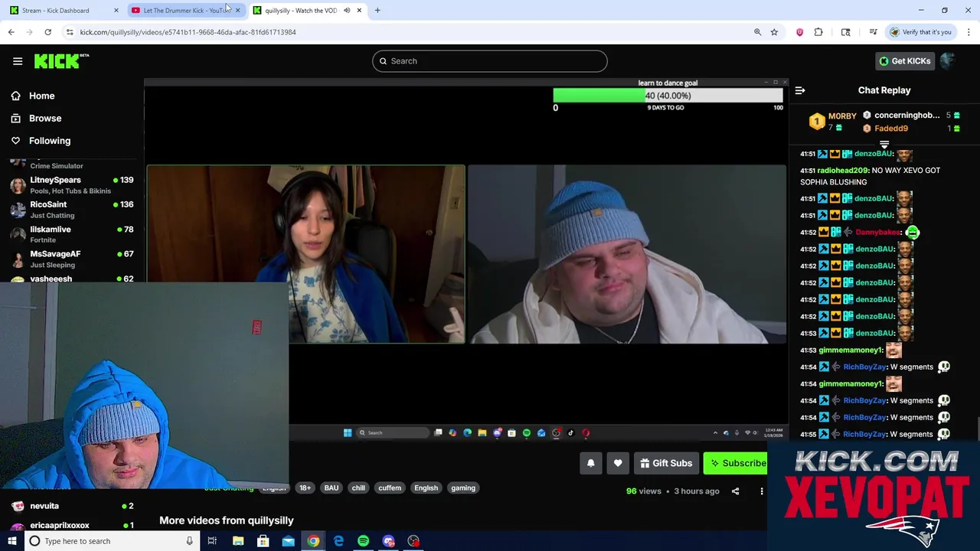Collapse the Chat Replay panel
Image resolution: width=980 pixels, height=551 pixels.
pyautogui.click(x=800, y=90)
